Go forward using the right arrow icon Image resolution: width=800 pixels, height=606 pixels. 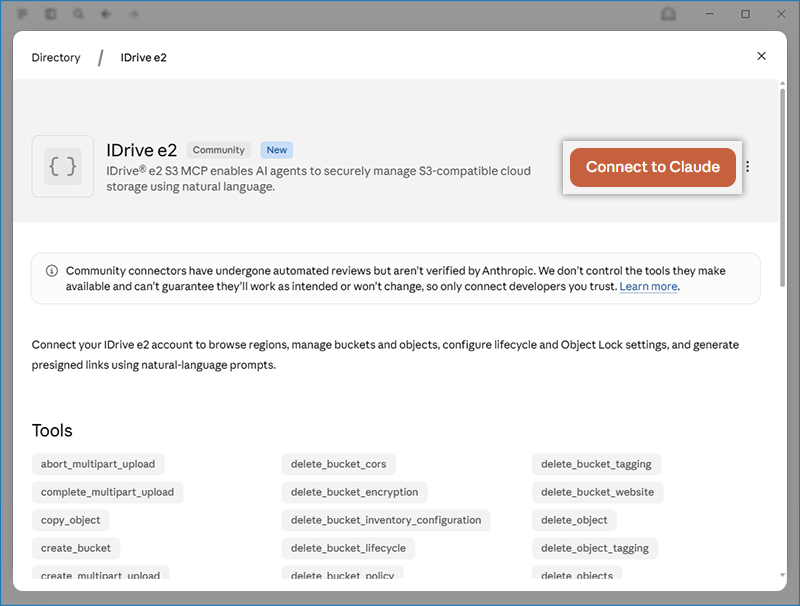pos(134,14)
